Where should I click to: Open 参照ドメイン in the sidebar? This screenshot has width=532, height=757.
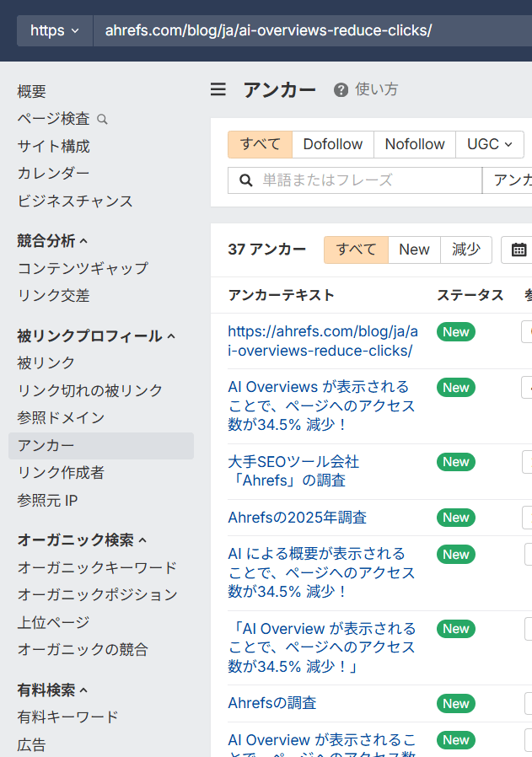(61, 417)
